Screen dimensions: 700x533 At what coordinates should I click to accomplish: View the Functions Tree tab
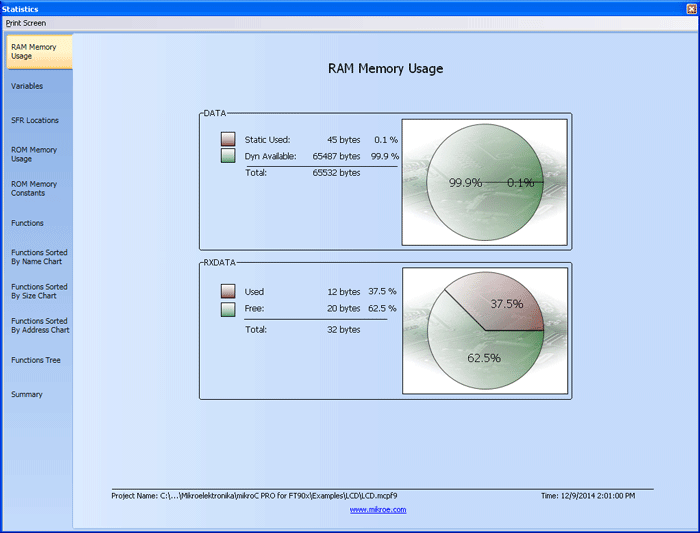pyautogui.click(x=39, y=360)
